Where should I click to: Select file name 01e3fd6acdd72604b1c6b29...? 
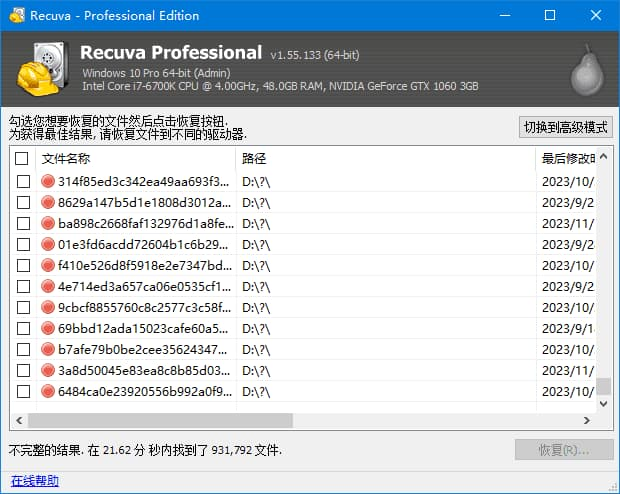coord(143,244)
